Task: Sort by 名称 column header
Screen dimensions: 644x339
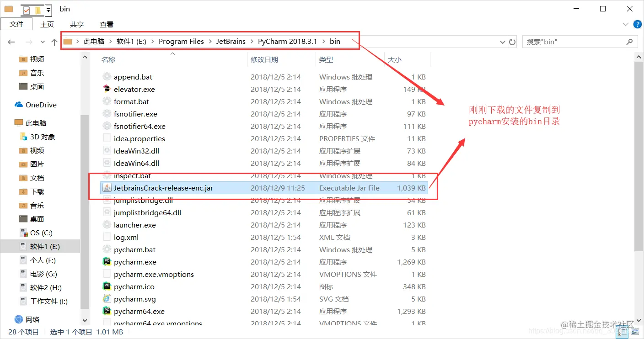Action: click(108, 59)
